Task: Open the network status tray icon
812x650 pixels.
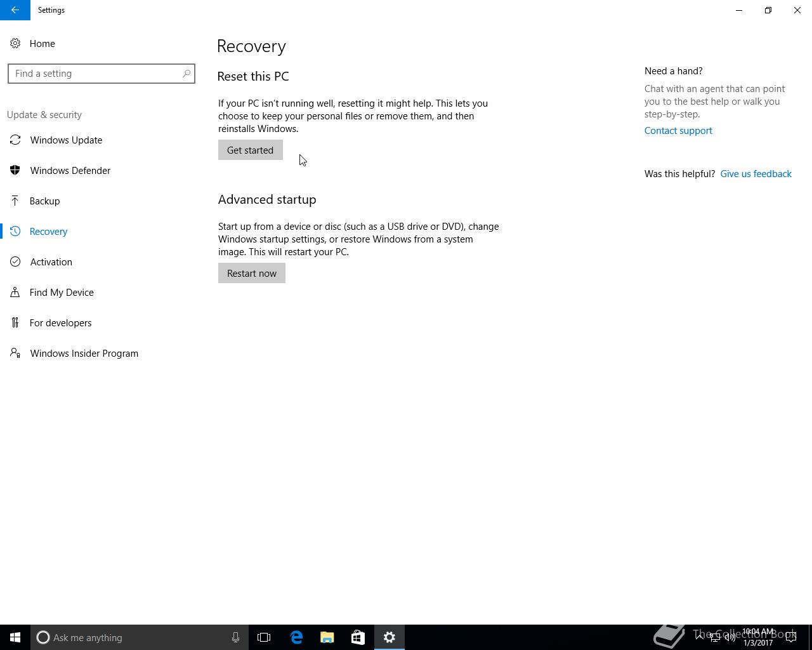Action: (715, 638)
